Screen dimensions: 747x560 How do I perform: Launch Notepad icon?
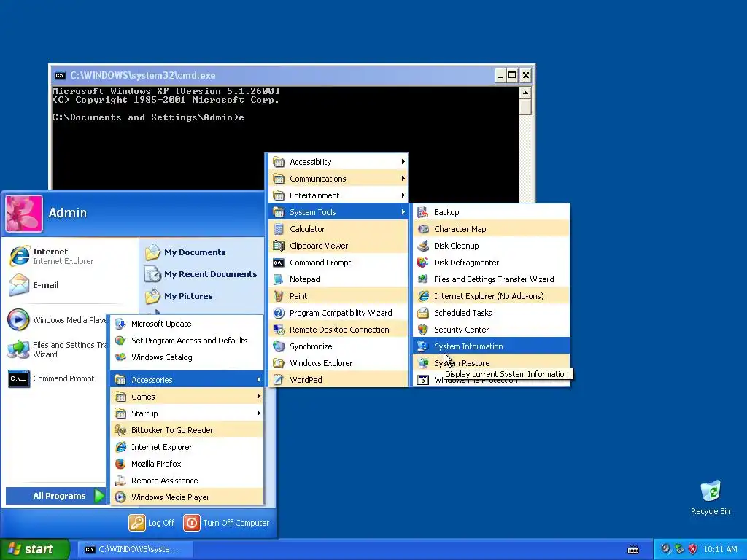coord(279,279)
